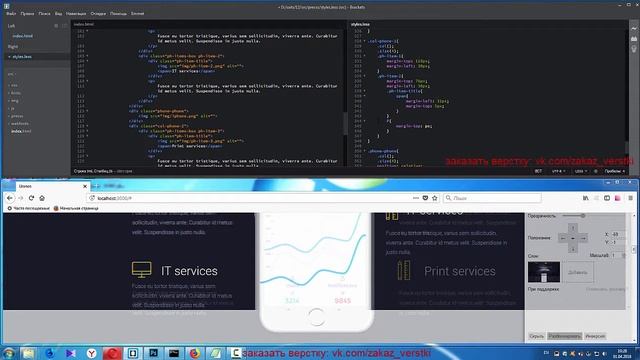Click the lightbulb icon in right toolbar
Viewport: 640px width, 360px height.
[x=634, y=49]
